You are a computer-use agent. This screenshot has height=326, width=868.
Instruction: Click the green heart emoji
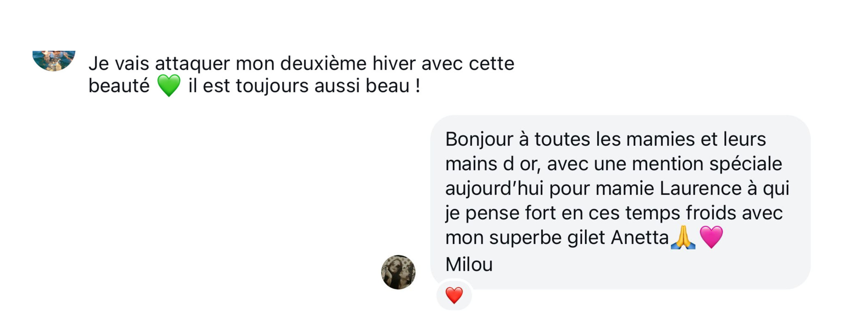tap(169, 86)
